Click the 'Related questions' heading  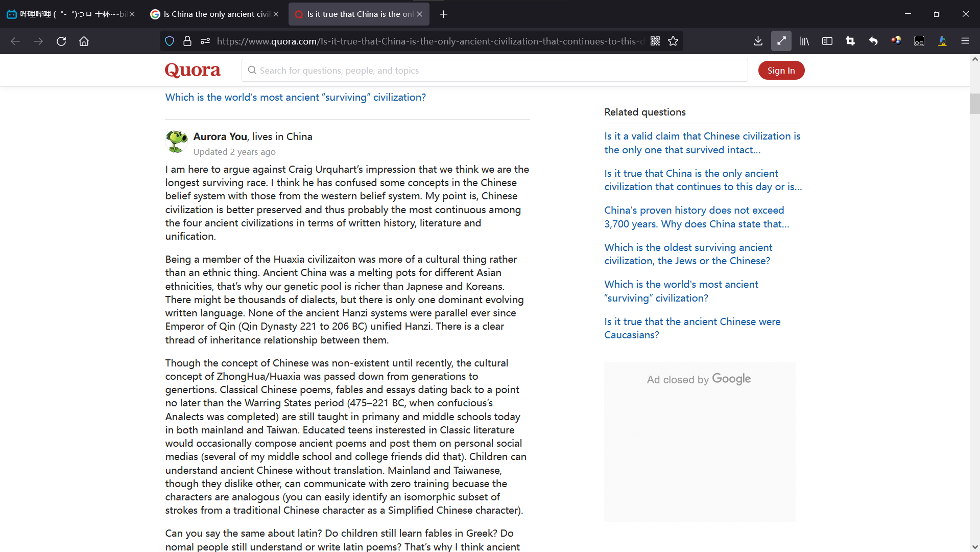pyautogui.click(x=644, y=112)
